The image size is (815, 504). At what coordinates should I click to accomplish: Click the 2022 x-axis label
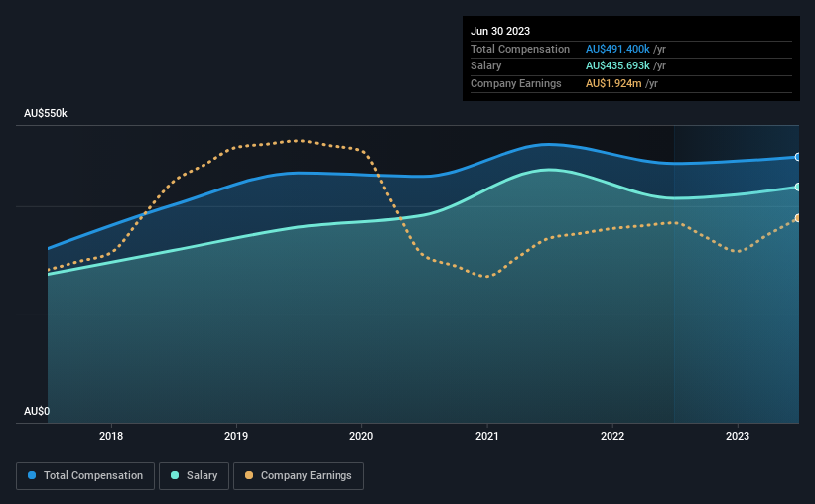click(x=612, y=436)
